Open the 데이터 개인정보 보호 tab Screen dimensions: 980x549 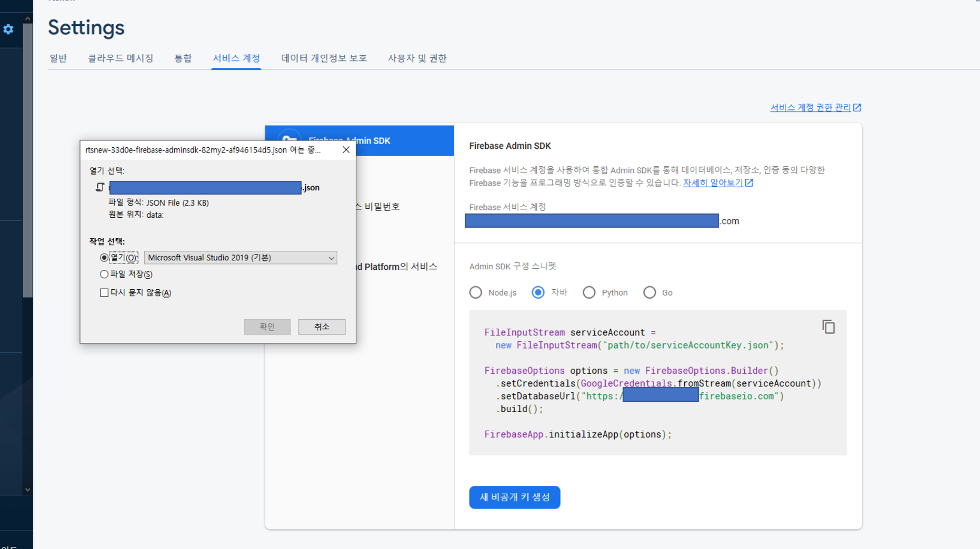pyautogui.click(x=324, y=58)
